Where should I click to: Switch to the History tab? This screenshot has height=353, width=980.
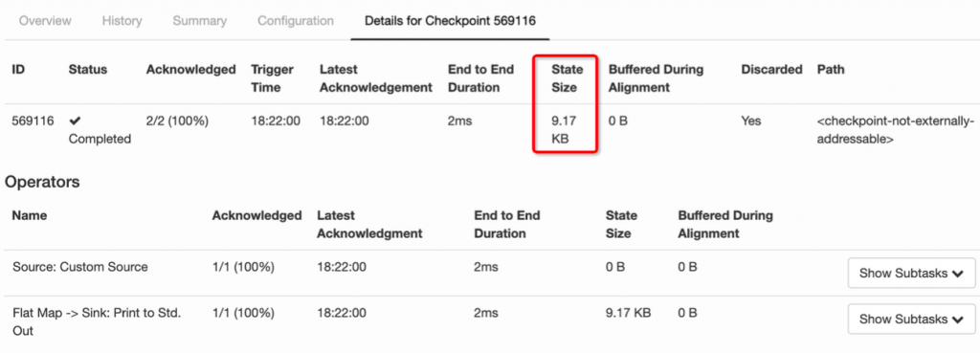coord(122,21)
